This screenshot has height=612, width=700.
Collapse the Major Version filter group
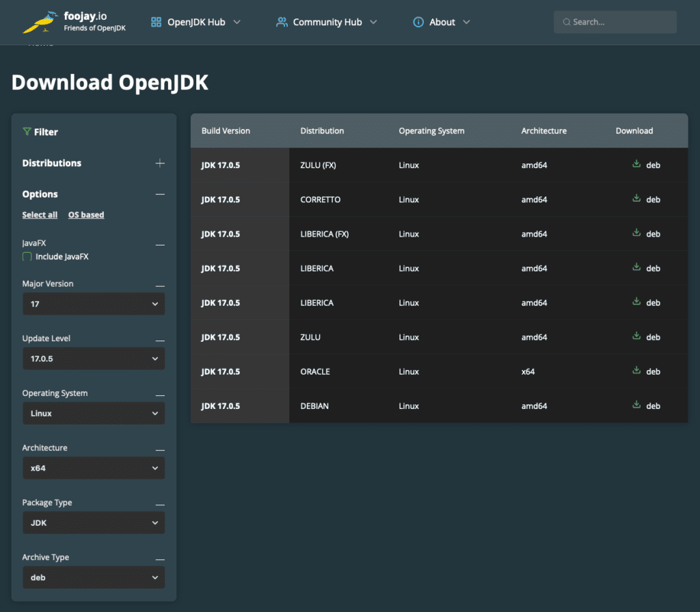(160, 286)
